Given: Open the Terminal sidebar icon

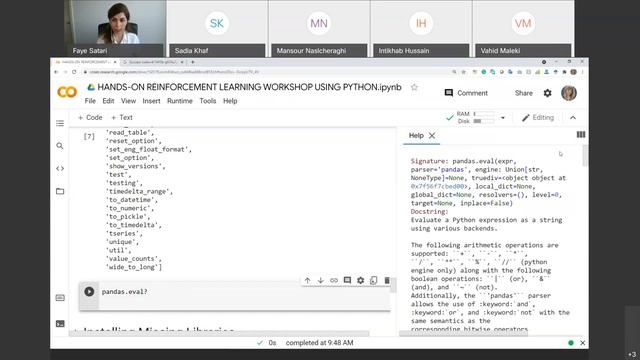Looking at the screenshot, I should pyautogui.click(x=60, y=324).
